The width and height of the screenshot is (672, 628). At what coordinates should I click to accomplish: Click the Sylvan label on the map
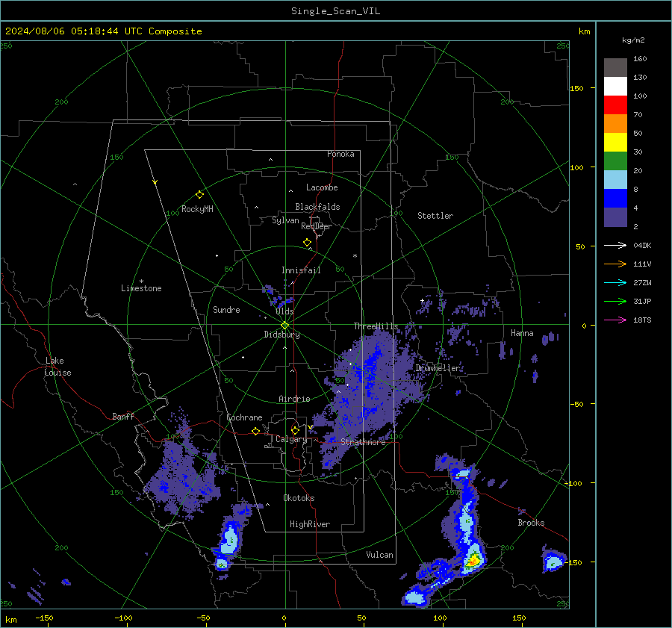[285, 220]
